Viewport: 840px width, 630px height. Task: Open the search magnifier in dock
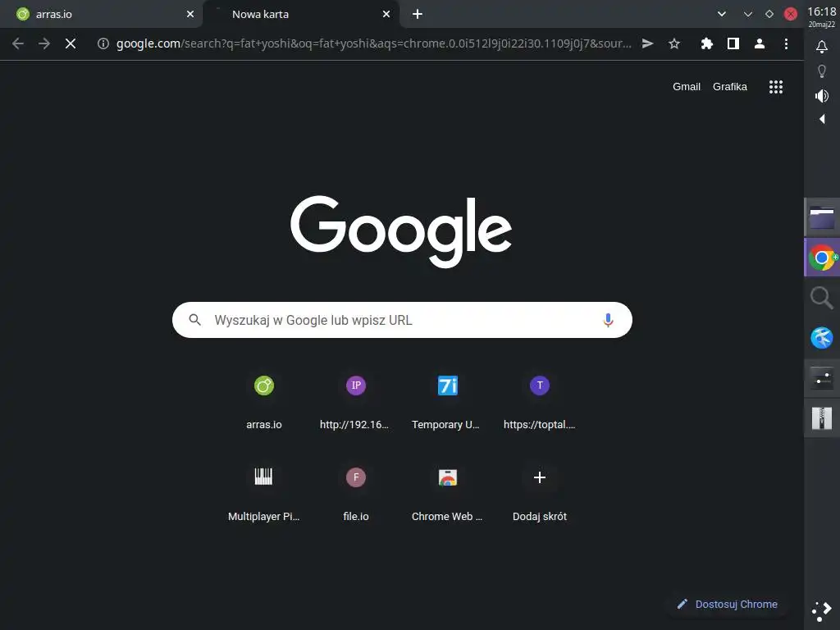pos(822,298)
